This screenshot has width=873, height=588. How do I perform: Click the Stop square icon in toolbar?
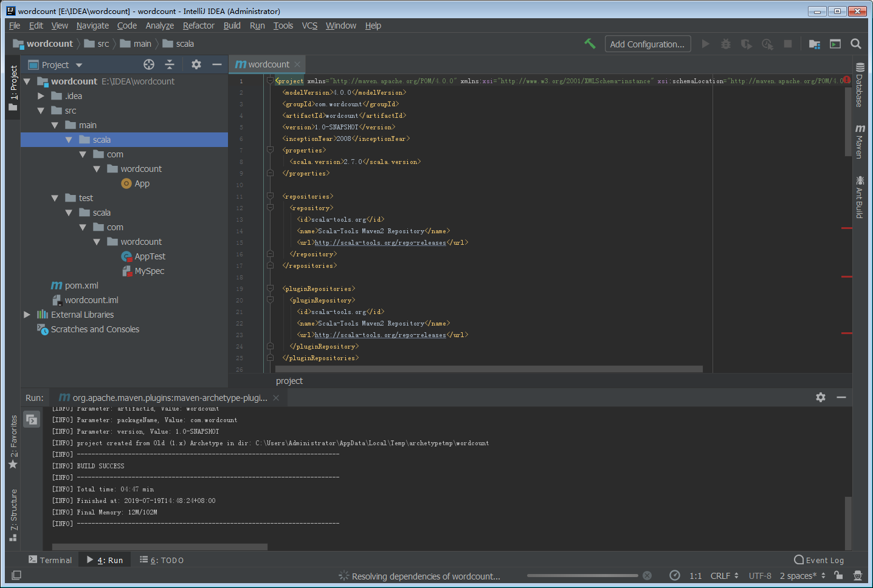[788, 44]
